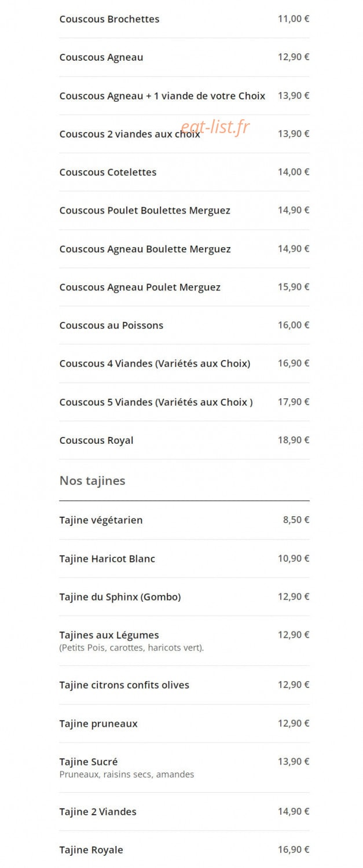This screenshot has height=868, width=363.
Task: Click Couscous Agneau Boulette Merguez item
Action: (x=184, y=249)
